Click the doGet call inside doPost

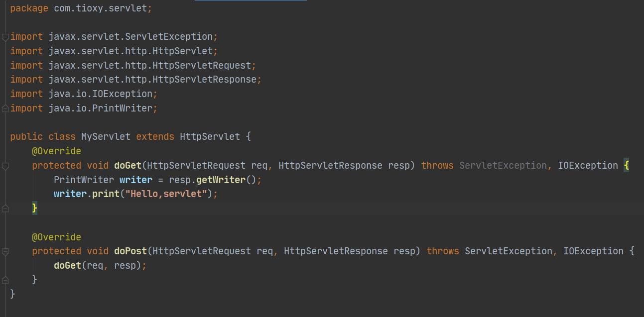67,266
